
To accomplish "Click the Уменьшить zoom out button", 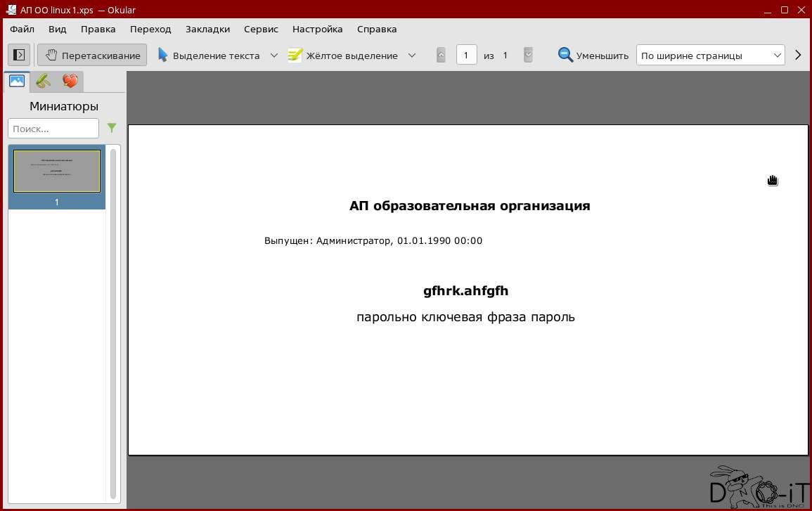I will pyautogui.click(x=593, y=56).
